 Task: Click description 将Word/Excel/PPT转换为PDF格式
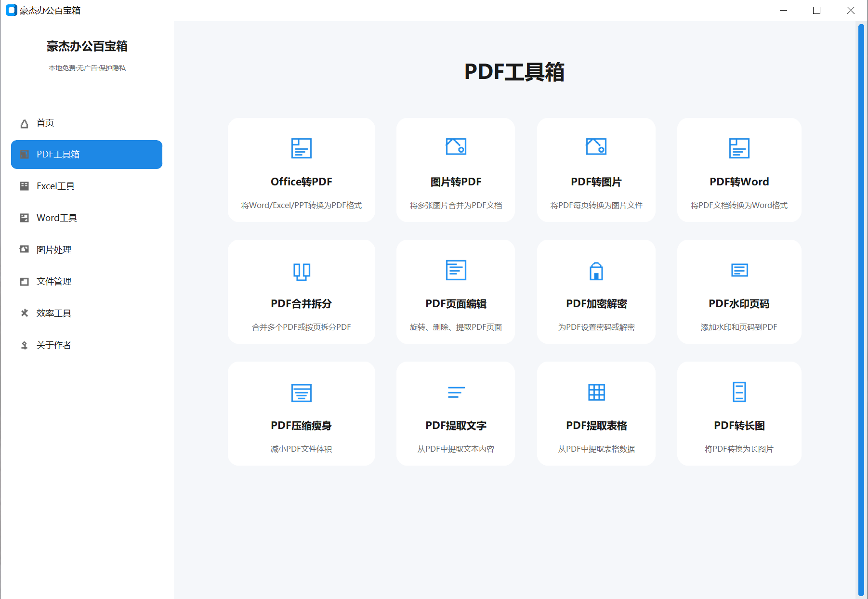pos(302,205)
